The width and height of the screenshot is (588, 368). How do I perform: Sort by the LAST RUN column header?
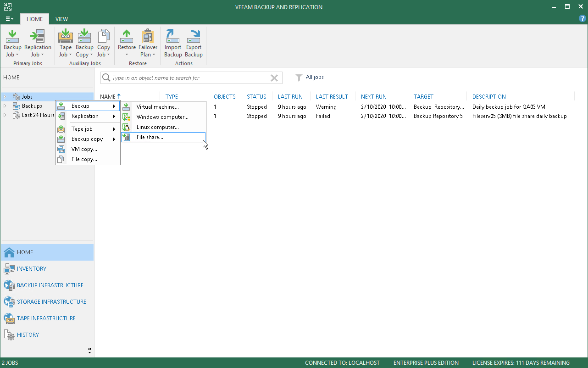291,97
